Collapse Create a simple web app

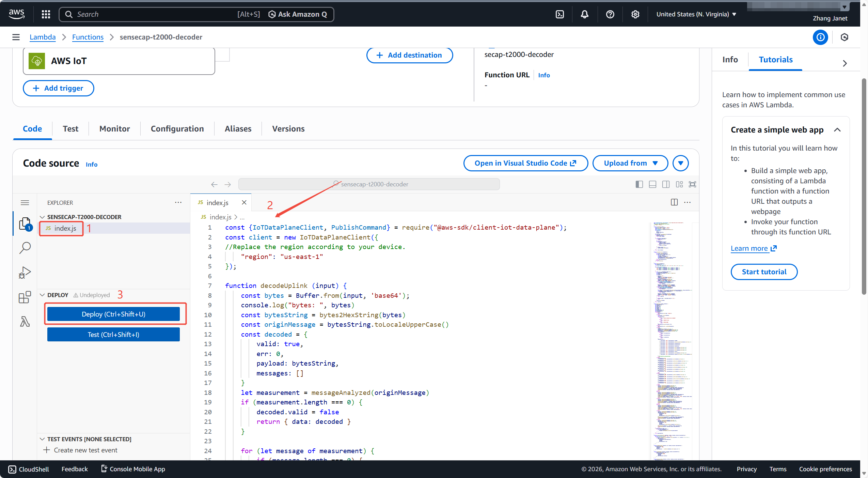(x=837, y=130)
